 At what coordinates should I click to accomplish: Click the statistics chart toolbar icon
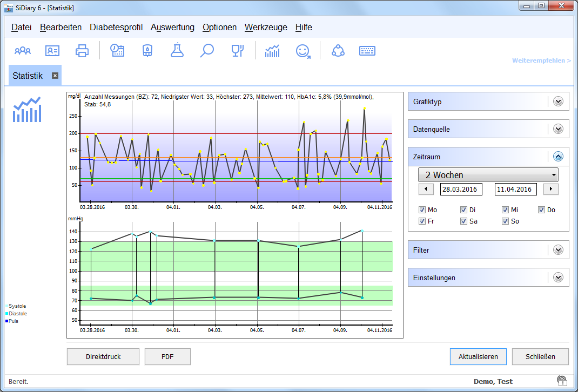(273, 51)
